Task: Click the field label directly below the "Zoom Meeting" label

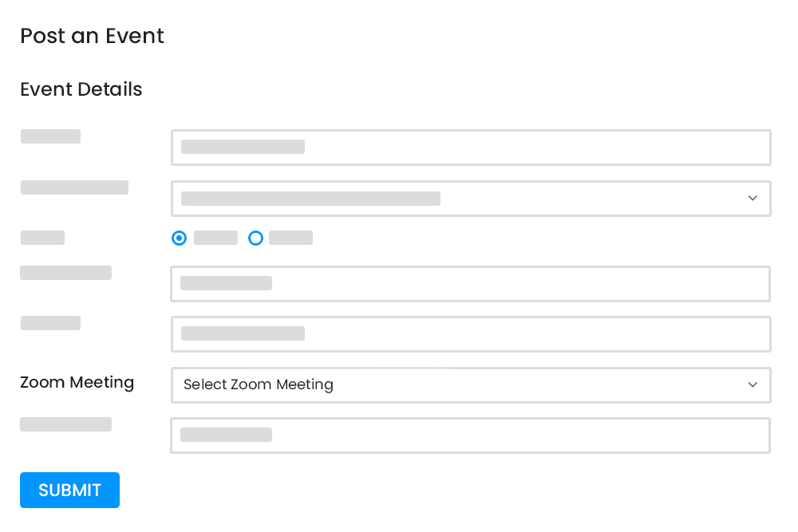Action: (x=65, y=424)
